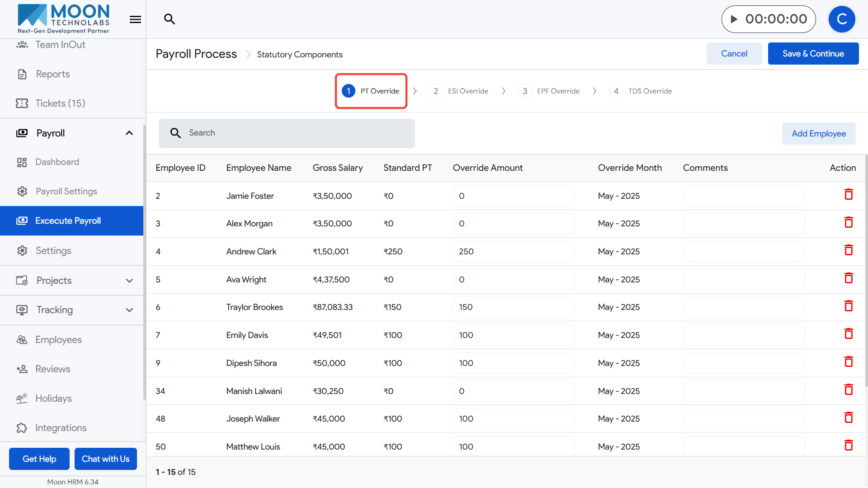868x488 pixels.
Task: Open Integrations in sidebar
Action: click(61, 427)
